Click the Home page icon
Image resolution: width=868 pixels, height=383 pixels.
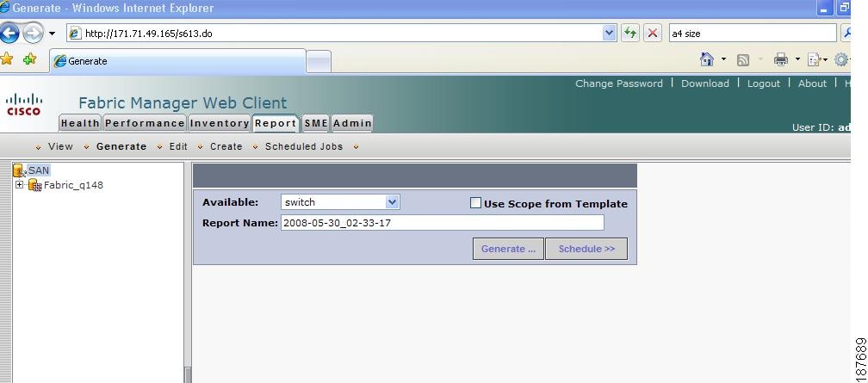click(x=707, y=59)
